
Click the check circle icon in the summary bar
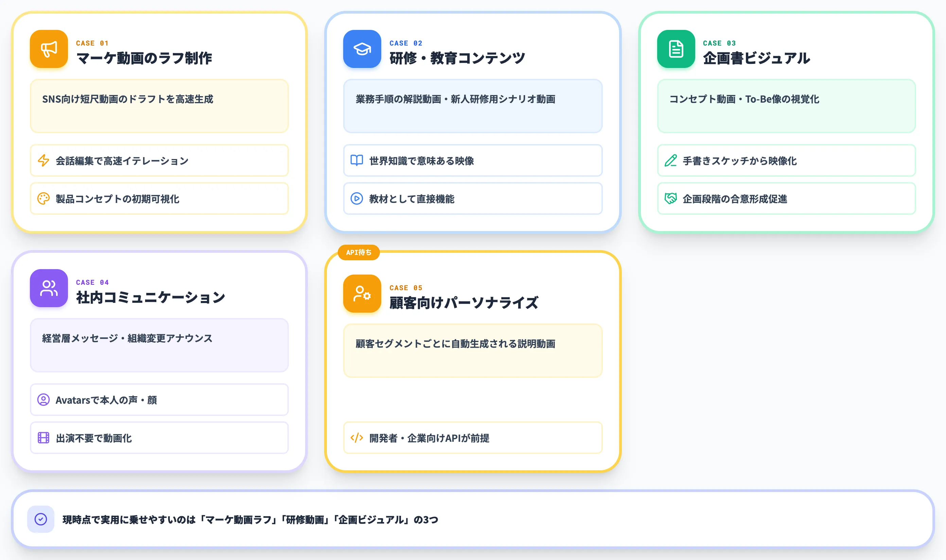tap(41, 519)
